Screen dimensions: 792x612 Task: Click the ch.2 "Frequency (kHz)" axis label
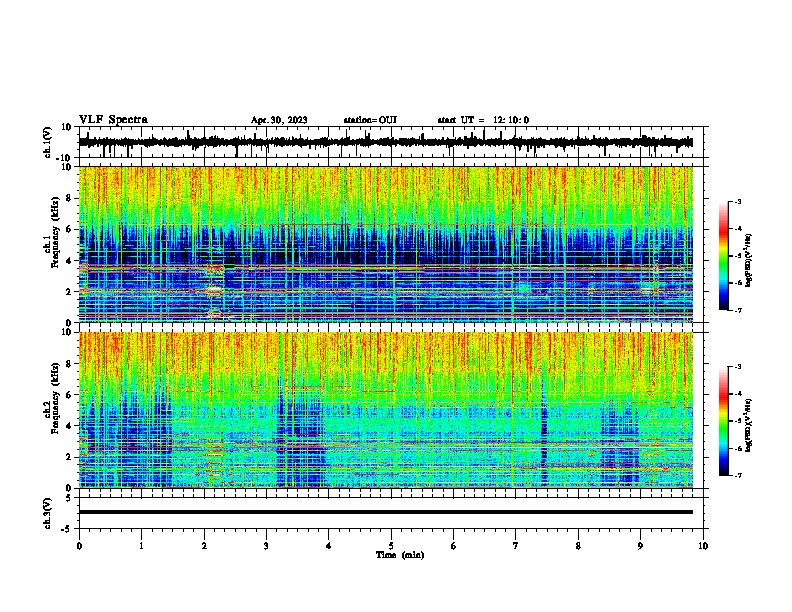tap(55, 398)
